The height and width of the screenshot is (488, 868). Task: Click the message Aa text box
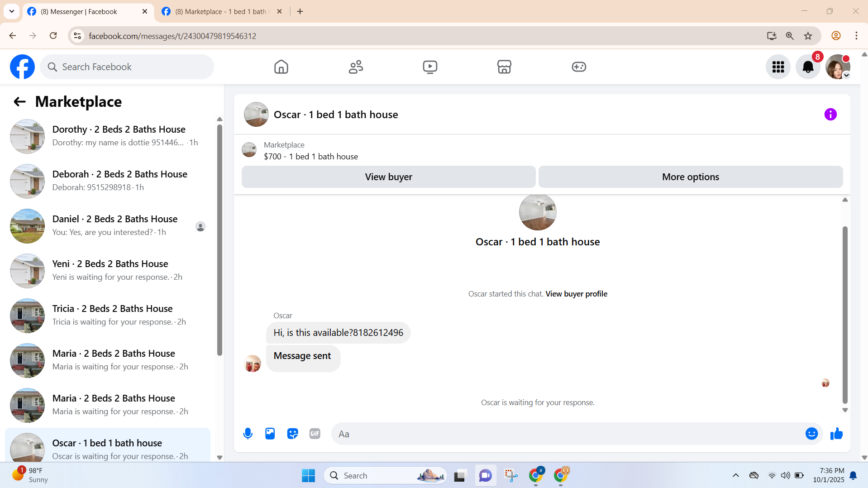pyautogui.click(x=568, y=434)
